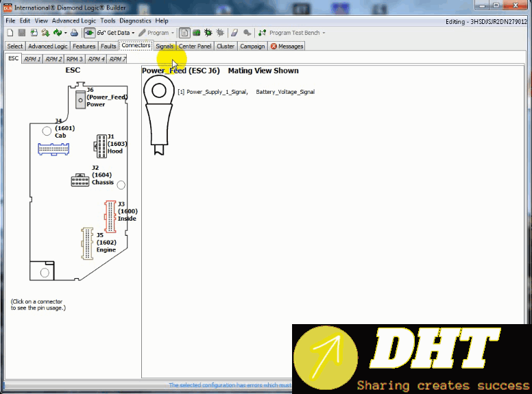Switch to the Signals tab
Screen dimensions: 532x394
tap(165, 46)
